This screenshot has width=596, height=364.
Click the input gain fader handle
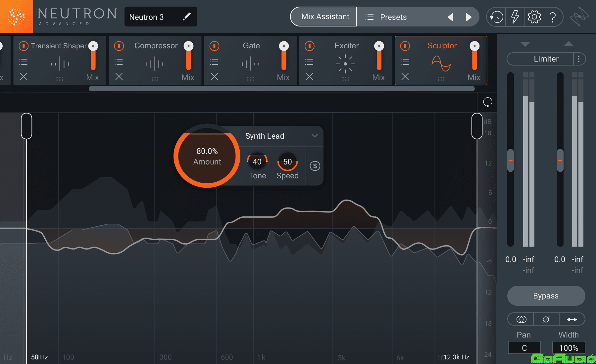pos(511,160)
